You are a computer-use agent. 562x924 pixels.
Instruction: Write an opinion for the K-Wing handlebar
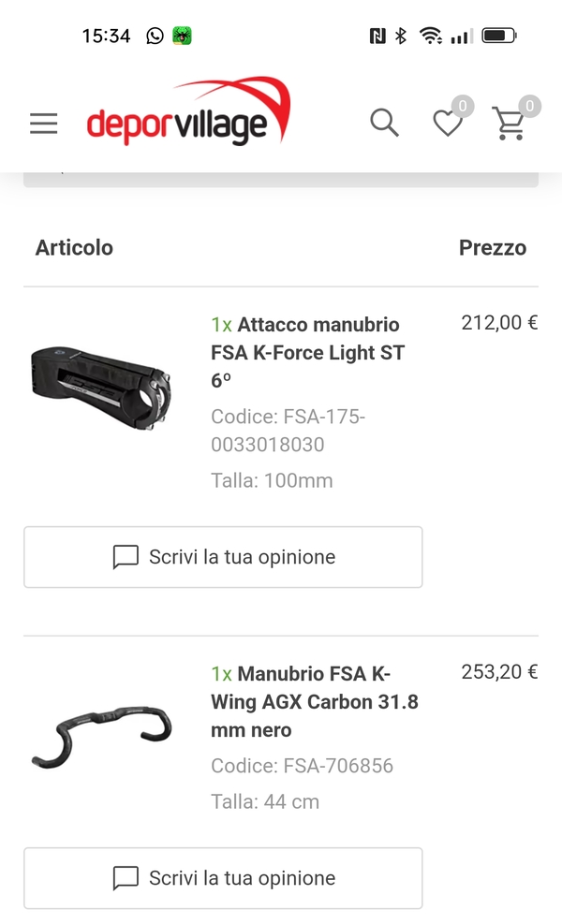[x=223, y=878]
